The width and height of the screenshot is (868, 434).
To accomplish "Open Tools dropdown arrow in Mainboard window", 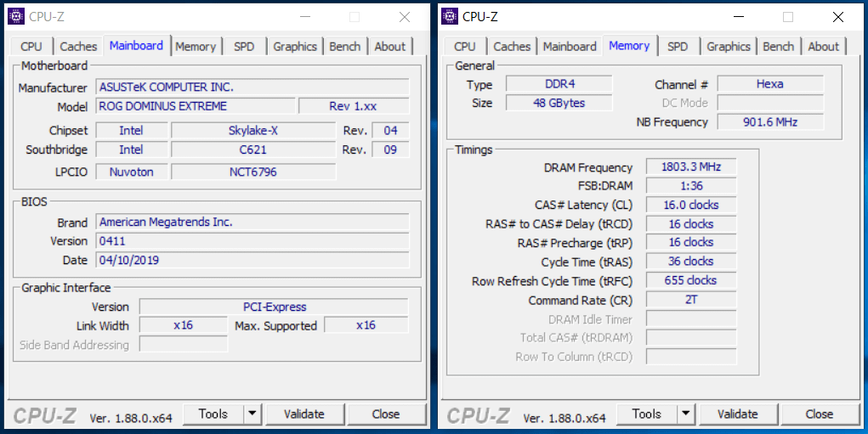I will (252, 414).
